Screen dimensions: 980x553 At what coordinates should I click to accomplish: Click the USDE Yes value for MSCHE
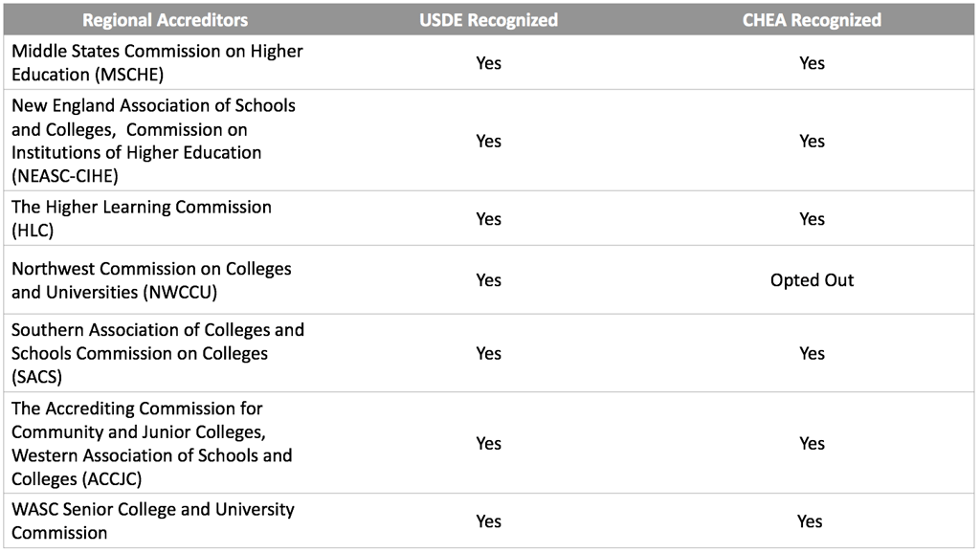click(488, 63)
